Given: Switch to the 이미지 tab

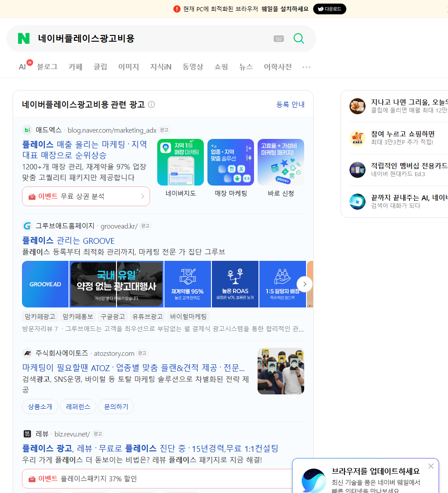Looking at the screenshot, I should [129, 67].
